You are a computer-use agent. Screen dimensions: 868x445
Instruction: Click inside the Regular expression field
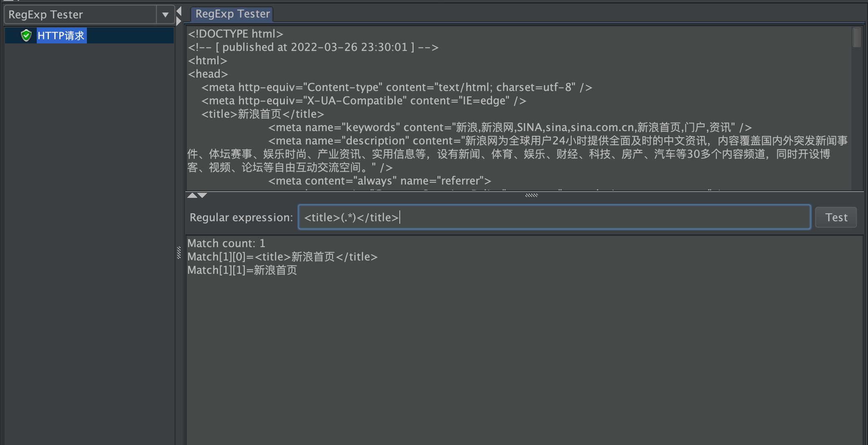pos(459,217)
